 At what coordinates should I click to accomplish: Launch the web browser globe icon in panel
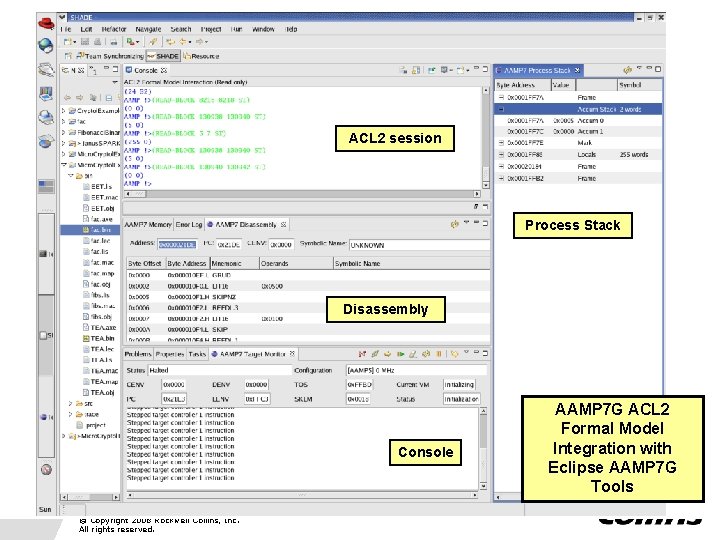(x=46, y=45)
